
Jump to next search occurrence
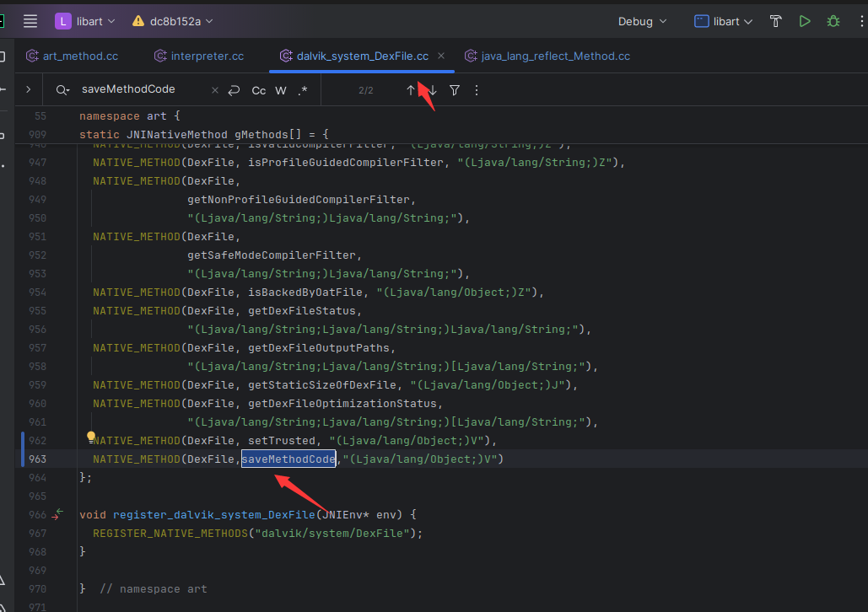(432, 90)
